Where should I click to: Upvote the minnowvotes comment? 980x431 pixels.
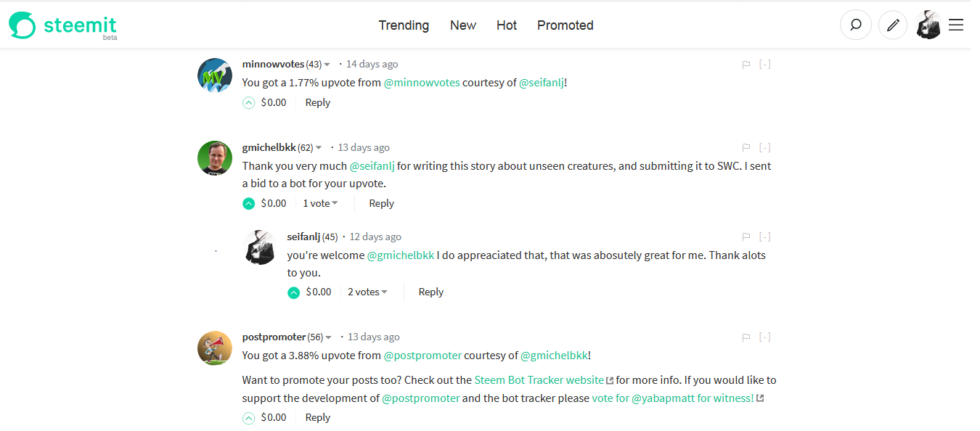click(x=249, y=103)
